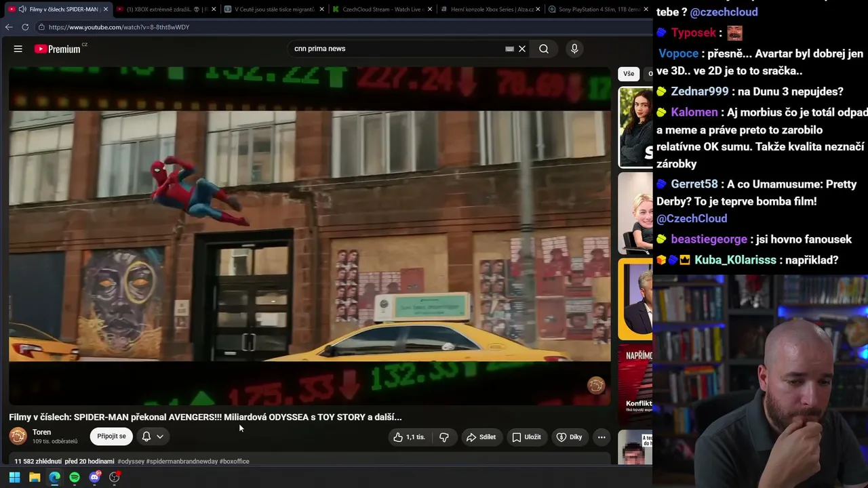This screenshot has height=488, width=868.
Task: Close the CzechCloud Stream tab
Action: pos(429,9)
